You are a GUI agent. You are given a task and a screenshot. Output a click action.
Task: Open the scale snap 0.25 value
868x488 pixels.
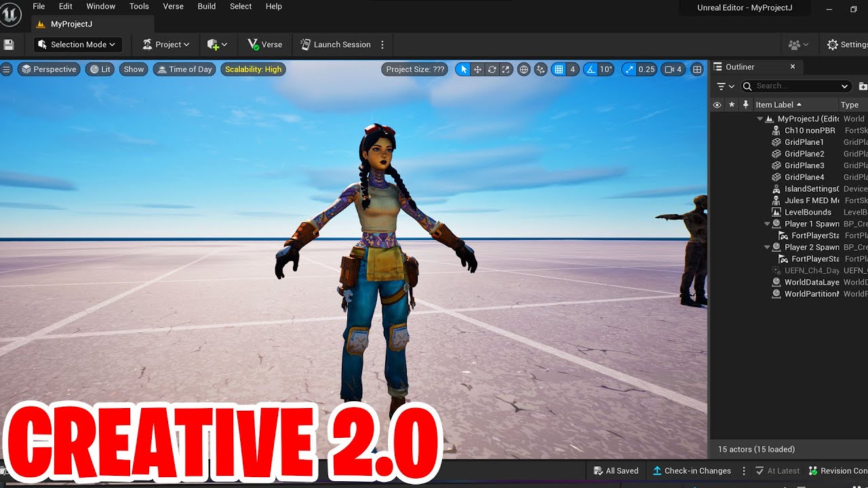(647, 69)
